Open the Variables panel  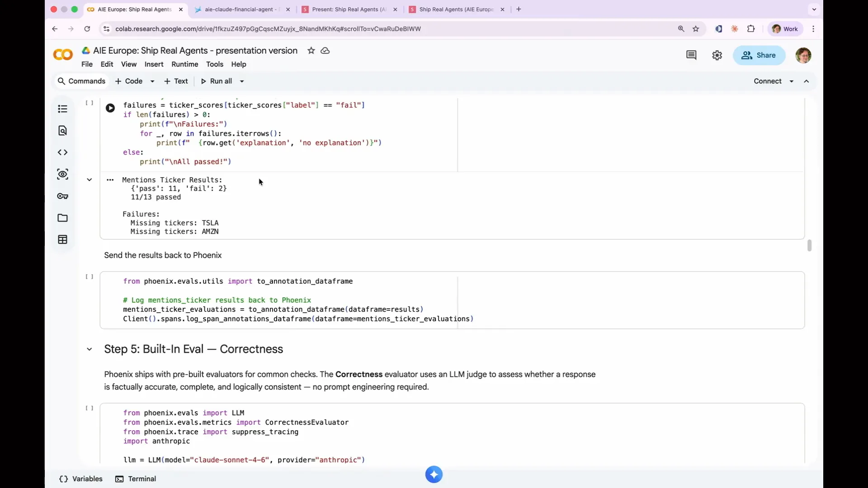coord(81,479)
